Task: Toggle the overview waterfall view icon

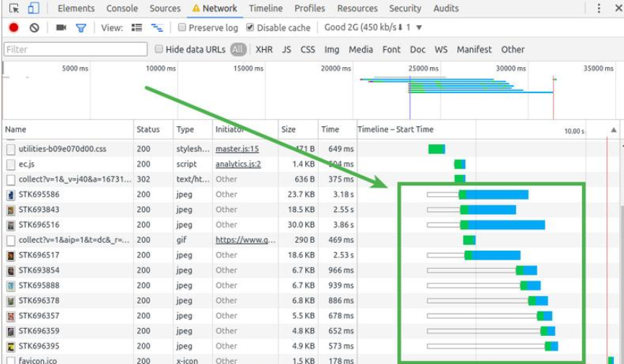Action: (157, 27)
